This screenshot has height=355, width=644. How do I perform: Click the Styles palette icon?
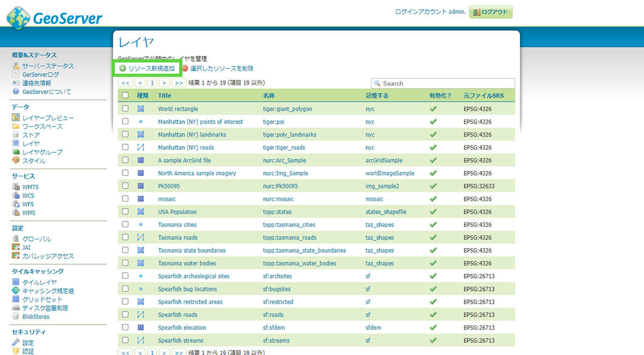[x=16, y=161]
